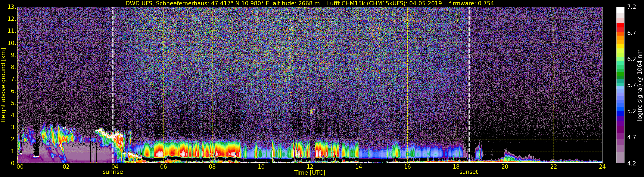Click the height axis tick '10.'
Screen dimensions: 644x177
[x=12, y=43]
